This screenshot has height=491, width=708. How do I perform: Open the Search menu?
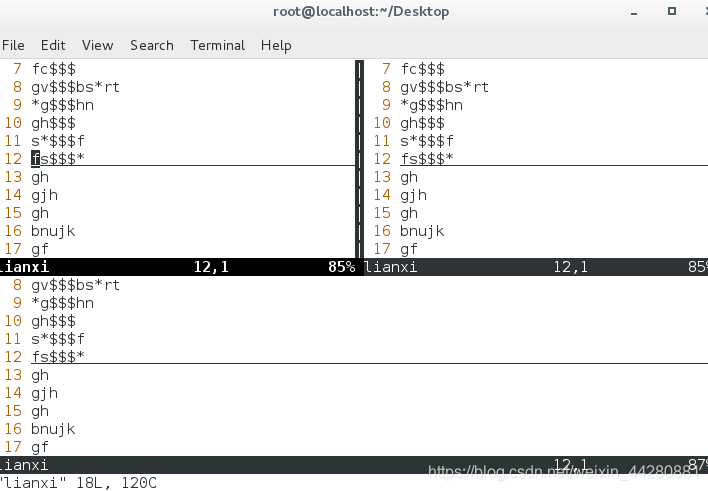[x=152, y=45]
